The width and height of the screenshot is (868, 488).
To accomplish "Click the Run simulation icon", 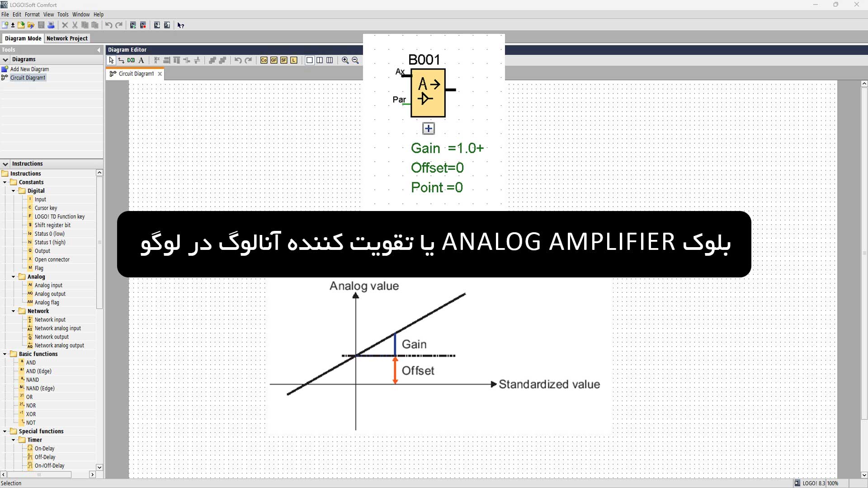I will click(x=132, y=25).
